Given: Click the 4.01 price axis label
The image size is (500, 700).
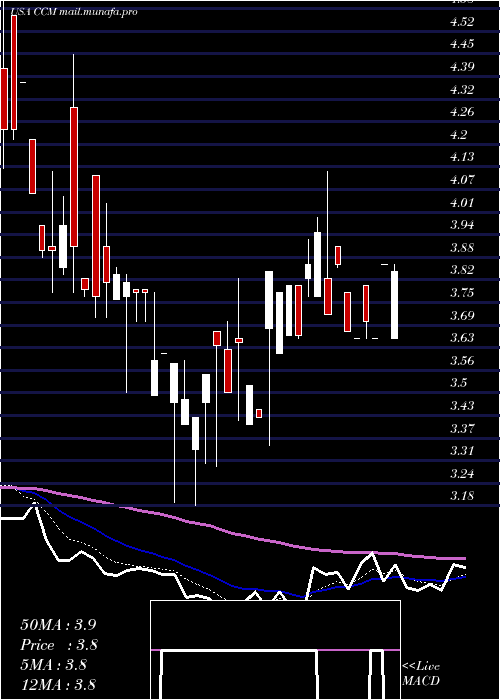Looking at the screenshot, I should coord(462,203).
